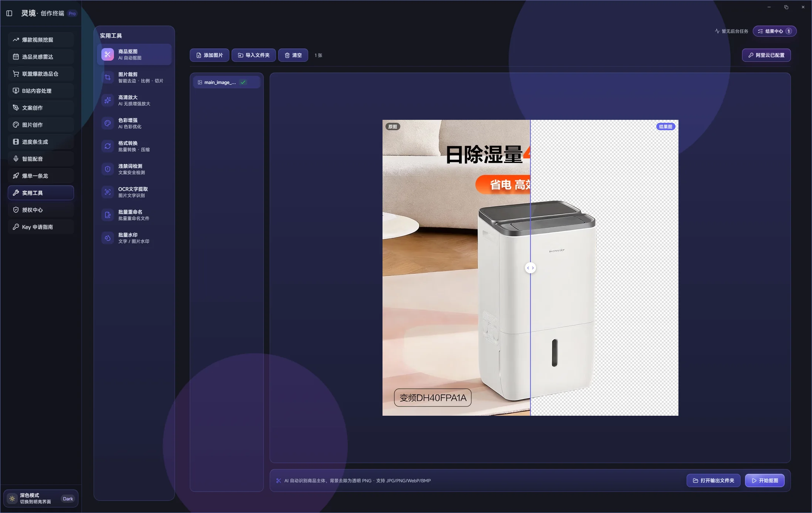Click 打开输出文件夹 button
Image resolution: width=812 pixels, height=513 pixels.
coord(713,480)
